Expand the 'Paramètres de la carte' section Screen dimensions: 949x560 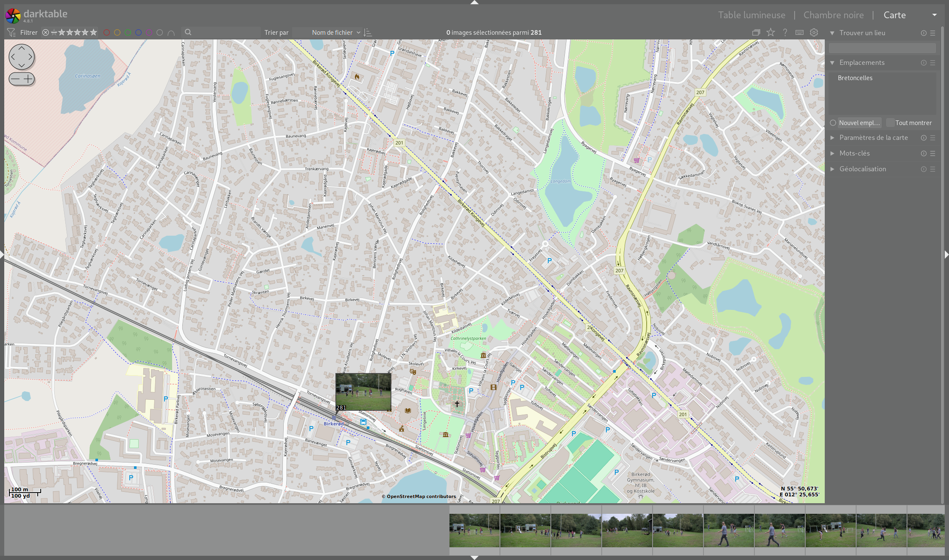tap(874, 138)
